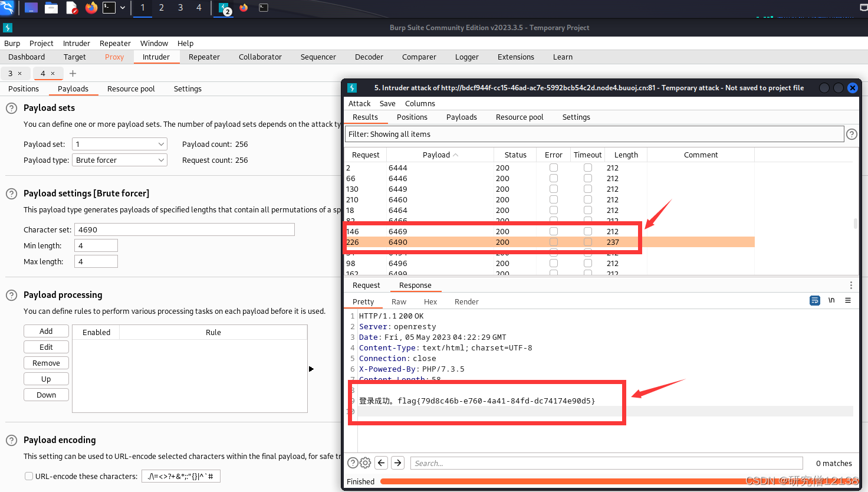The width and height of the screenshot is (868, 492).
Task: Switch to the Proxy tab
Action: point(114,57)
